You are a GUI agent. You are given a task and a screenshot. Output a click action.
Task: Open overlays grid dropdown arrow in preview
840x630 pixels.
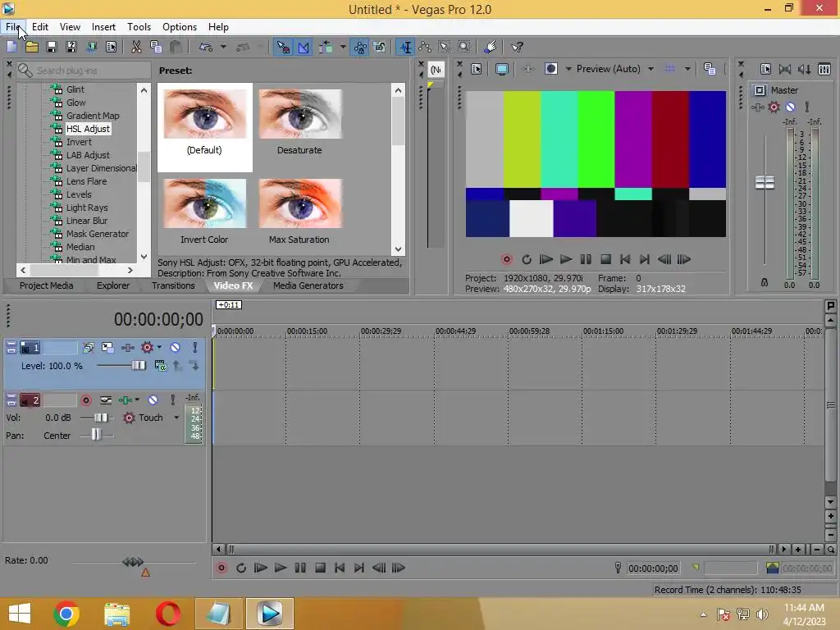tap(687, 69)
